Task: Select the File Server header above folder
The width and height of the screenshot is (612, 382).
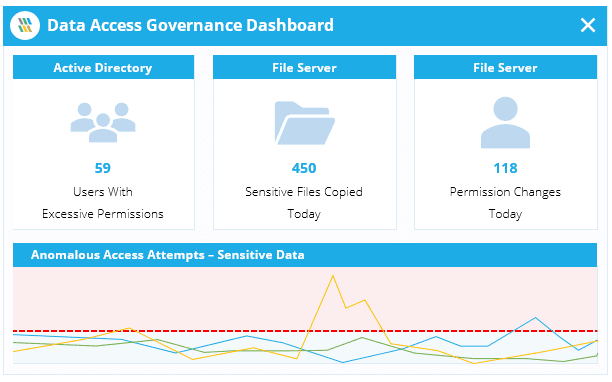Action: [x=304, y=68]
